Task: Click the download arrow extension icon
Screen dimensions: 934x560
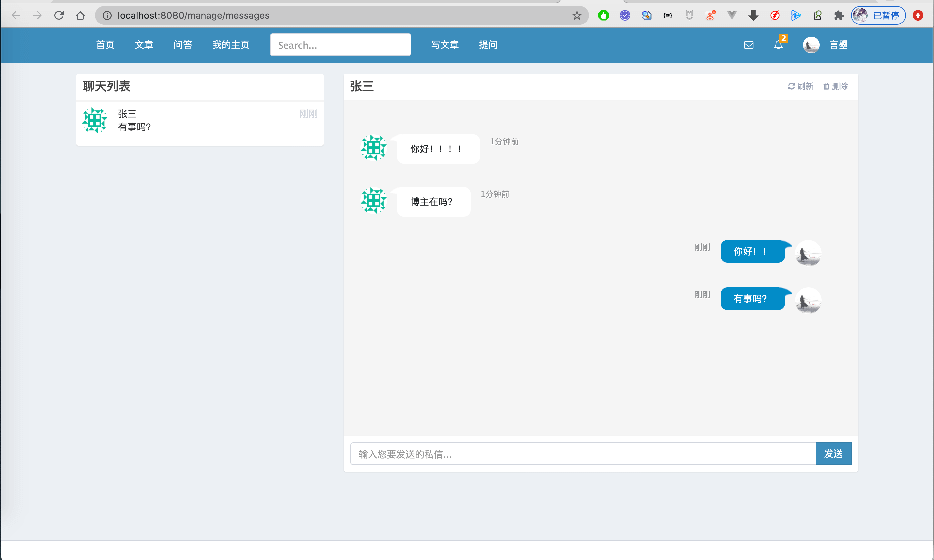Action: pyautogui.click(x=753, y=15)
